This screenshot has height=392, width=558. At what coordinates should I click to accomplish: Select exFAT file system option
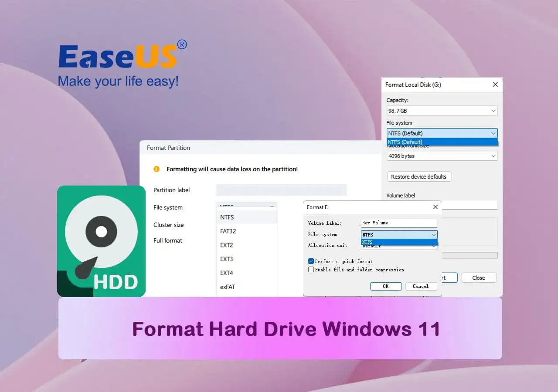[247, 287]
